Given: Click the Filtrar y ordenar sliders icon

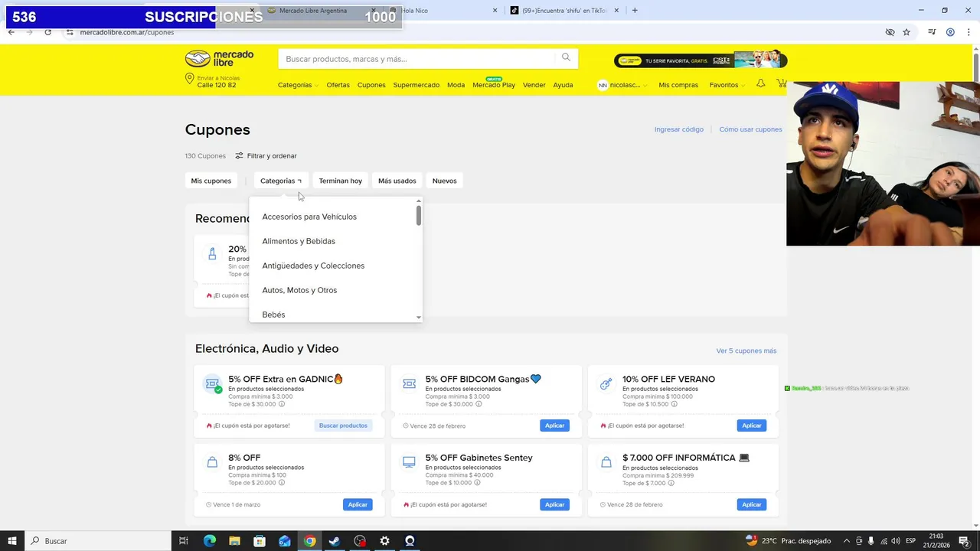Looking at the screenshot, I should coord(239,155).
